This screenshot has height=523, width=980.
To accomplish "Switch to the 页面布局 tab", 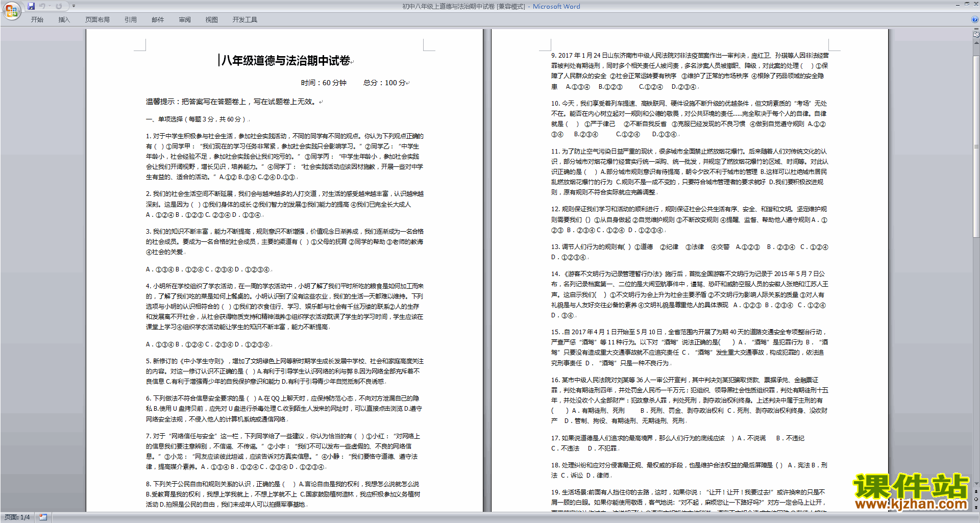I will coord(97,19).
